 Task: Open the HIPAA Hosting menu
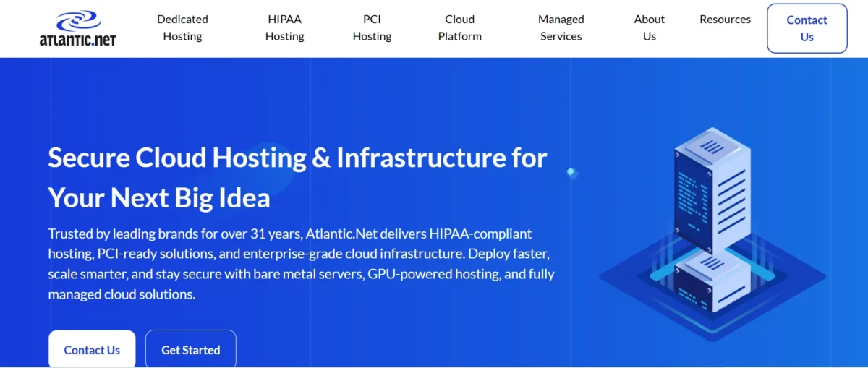coord(284,28)
